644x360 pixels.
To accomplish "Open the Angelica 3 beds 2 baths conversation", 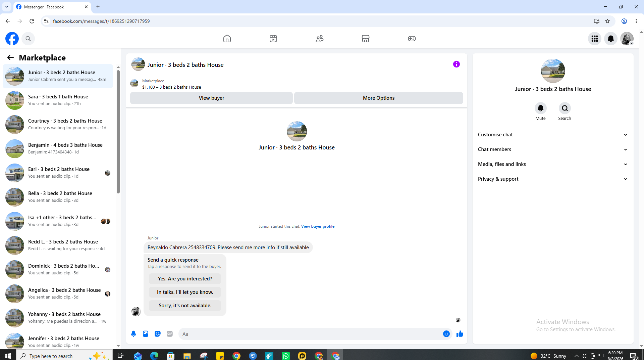I will tap(58, 294).
